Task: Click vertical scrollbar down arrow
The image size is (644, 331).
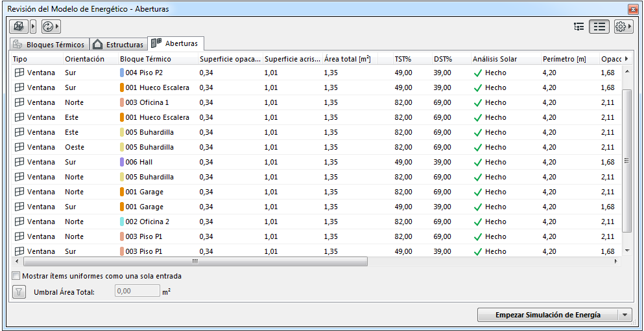Action: (626, 250)
